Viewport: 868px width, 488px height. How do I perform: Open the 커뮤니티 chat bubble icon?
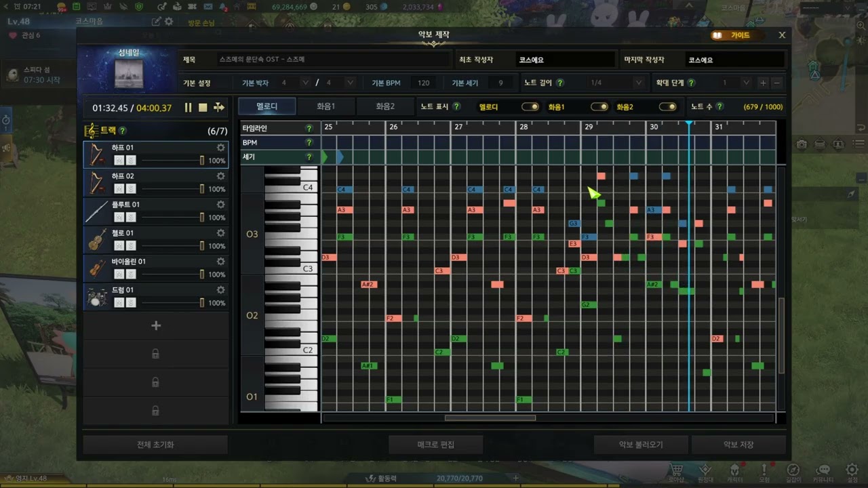point(823,470)
